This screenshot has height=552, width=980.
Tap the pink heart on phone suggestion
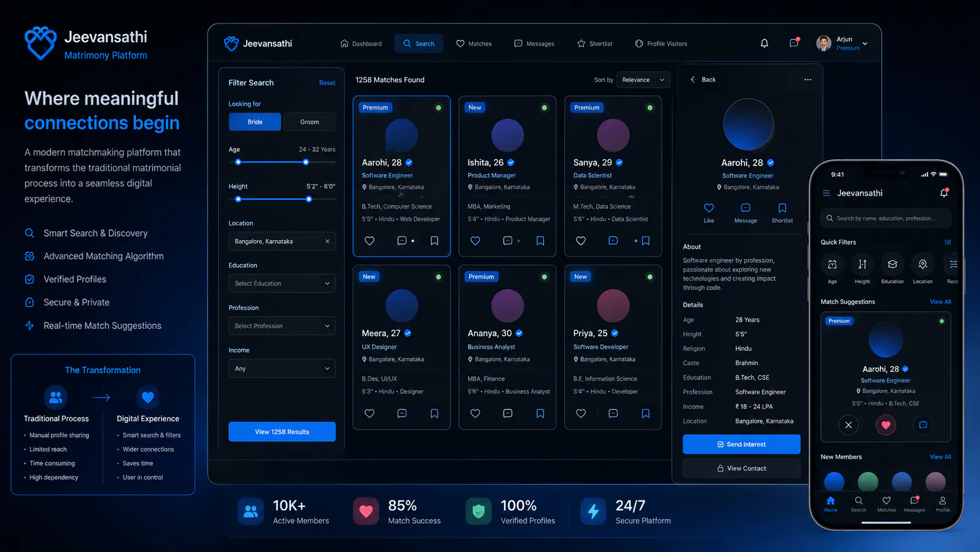tap(886, 425)
